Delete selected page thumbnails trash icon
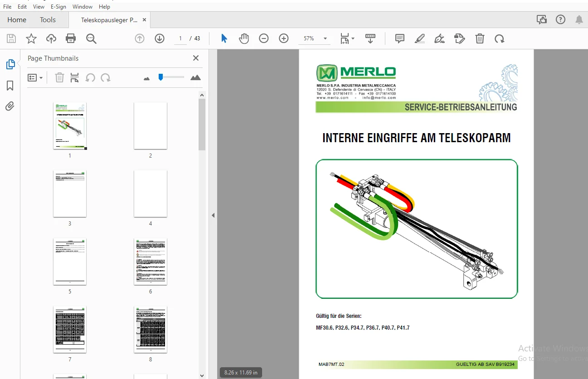Image resolution: width=588 pixels, height=379 pixels. tap(59, 78)
